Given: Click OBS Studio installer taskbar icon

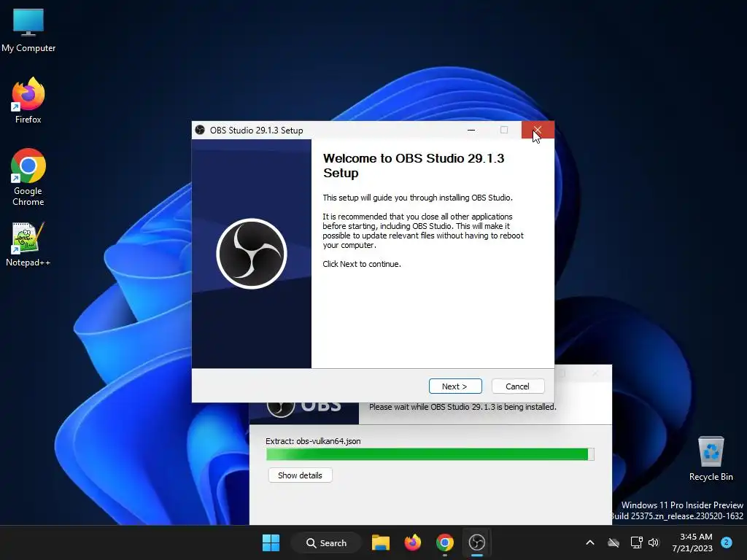Looking at the screenshot, I should point(477,542).
